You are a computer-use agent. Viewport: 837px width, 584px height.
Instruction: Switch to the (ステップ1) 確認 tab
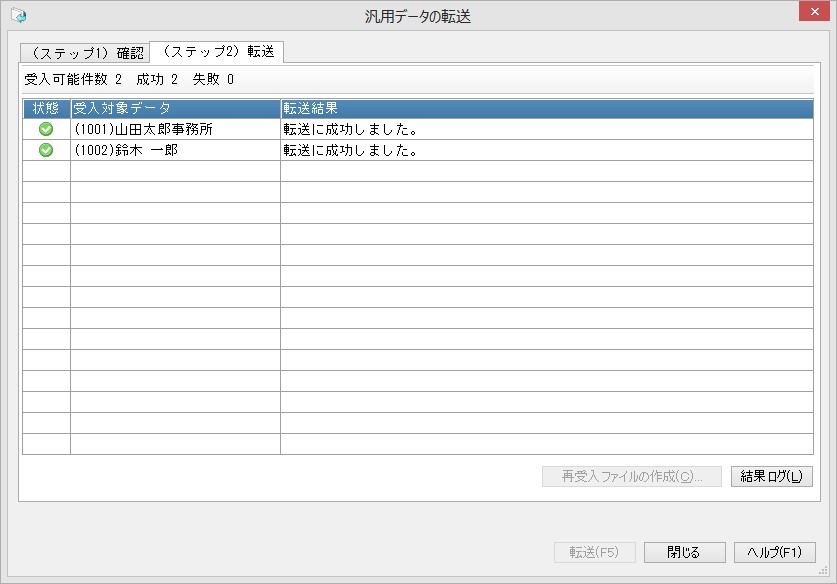pyautogui.click(x=85, y=53)
